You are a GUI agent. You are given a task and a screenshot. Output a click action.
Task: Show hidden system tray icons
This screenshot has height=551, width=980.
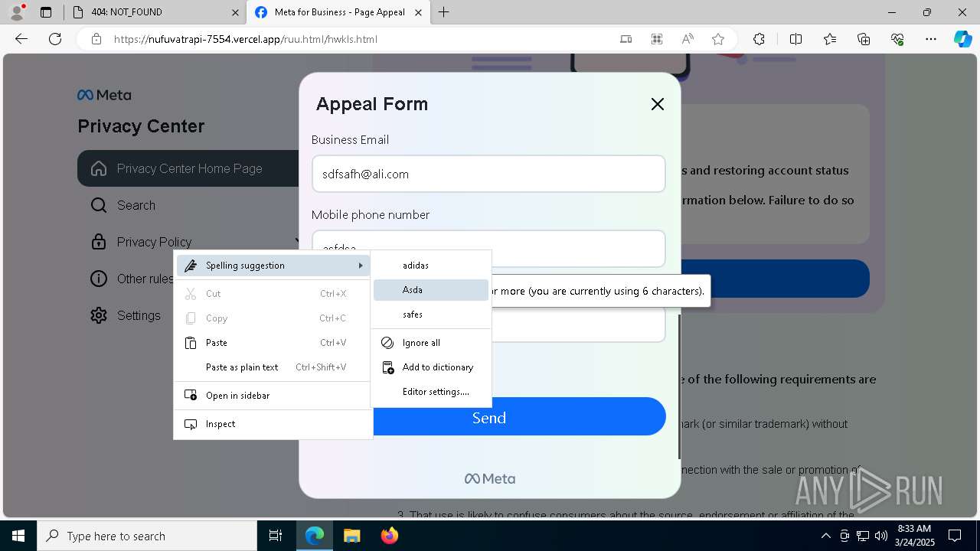point(826,536)
